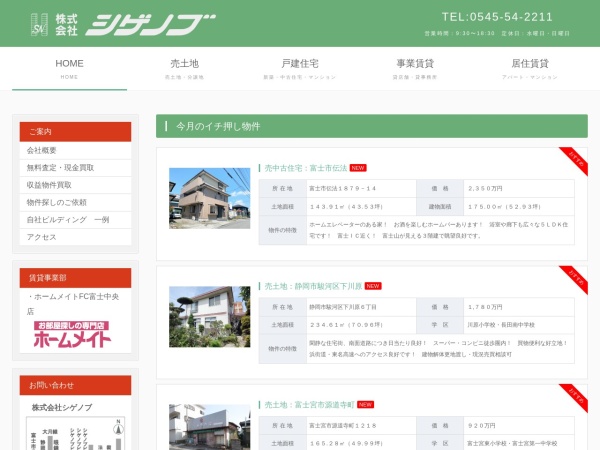This screenshot has width=600, height=450.
Task: Open listing 売土地：富士宮市源道寺町
Action: click(x=309, y=405)
